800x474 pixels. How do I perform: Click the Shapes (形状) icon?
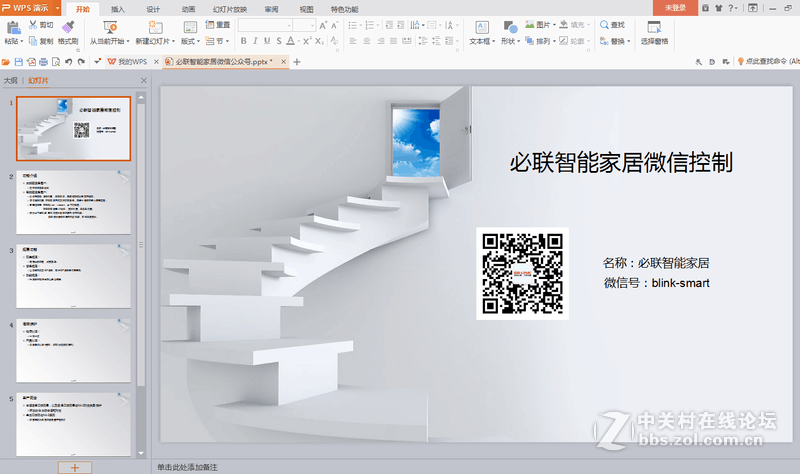pos(510,27)
